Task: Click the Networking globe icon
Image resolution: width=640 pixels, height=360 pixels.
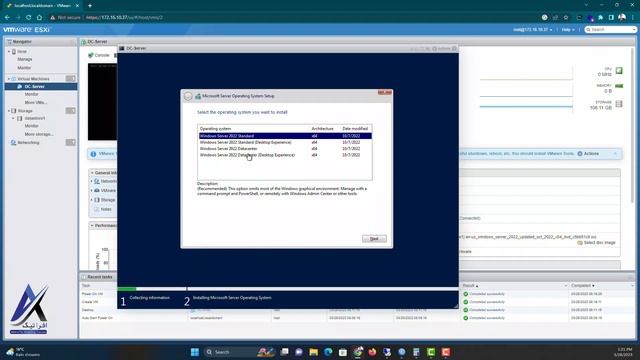Action: click(x=13, y=143)
